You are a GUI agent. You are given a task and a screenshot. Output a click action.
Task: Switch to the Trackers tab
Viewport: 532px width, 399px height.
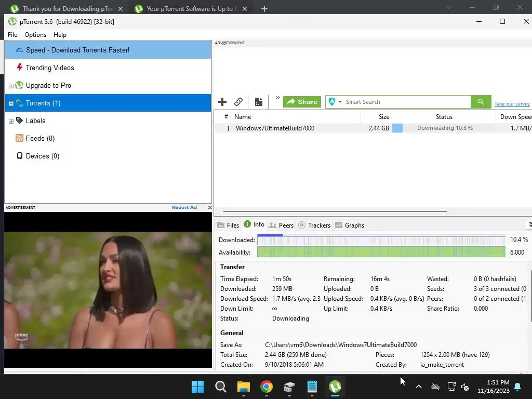coord(314,225)
